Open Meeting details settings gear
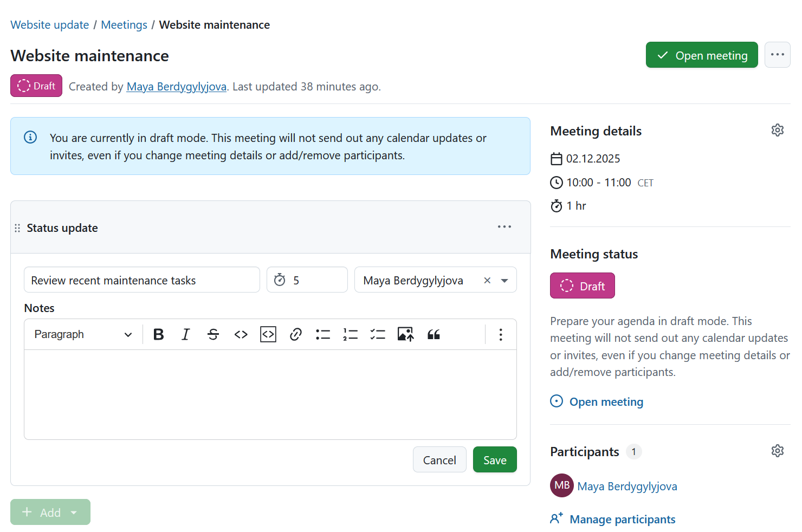Screen dimensions: 802x532 click(x=778, y=129)
